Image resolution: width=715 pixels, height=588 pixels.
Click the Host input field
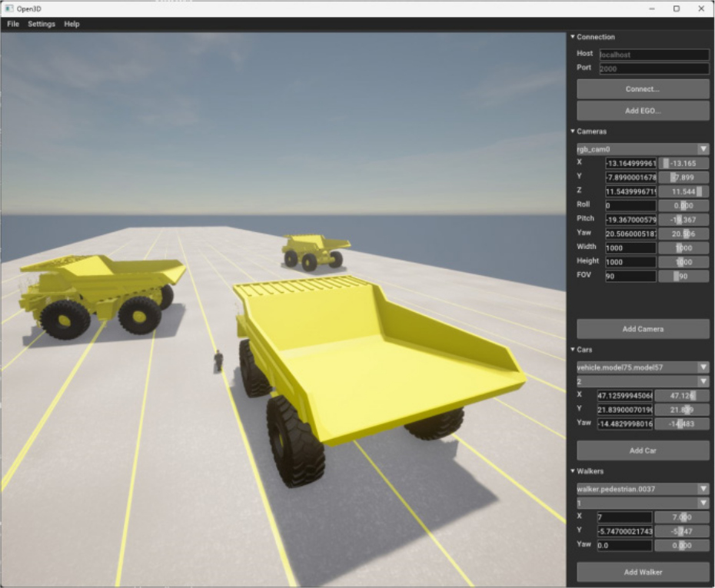click(x=653, y=55)
